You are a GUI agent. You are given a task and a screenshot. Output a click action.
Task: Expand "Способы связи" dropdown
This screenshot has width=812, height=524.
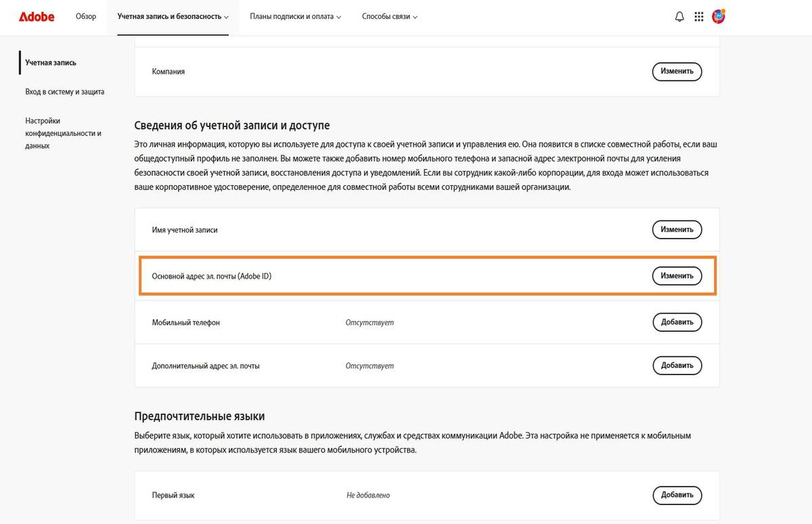(x=389, y=17)
